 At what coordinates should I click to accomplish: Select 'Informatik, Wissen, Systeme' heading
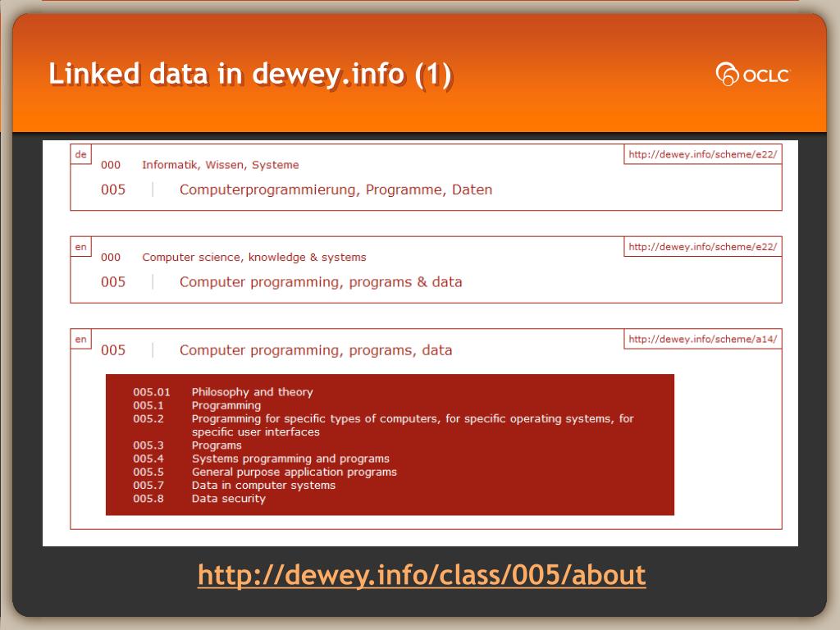click(x=220, y=165)
